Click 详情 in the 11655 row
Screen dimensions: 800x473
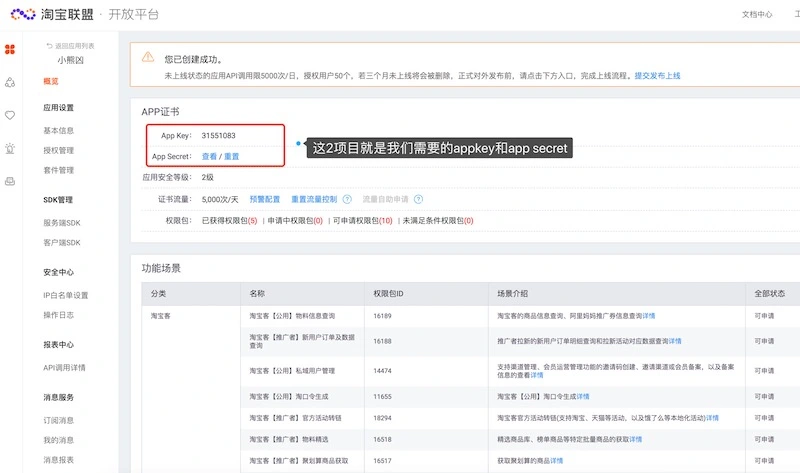(x=583, y=396)
